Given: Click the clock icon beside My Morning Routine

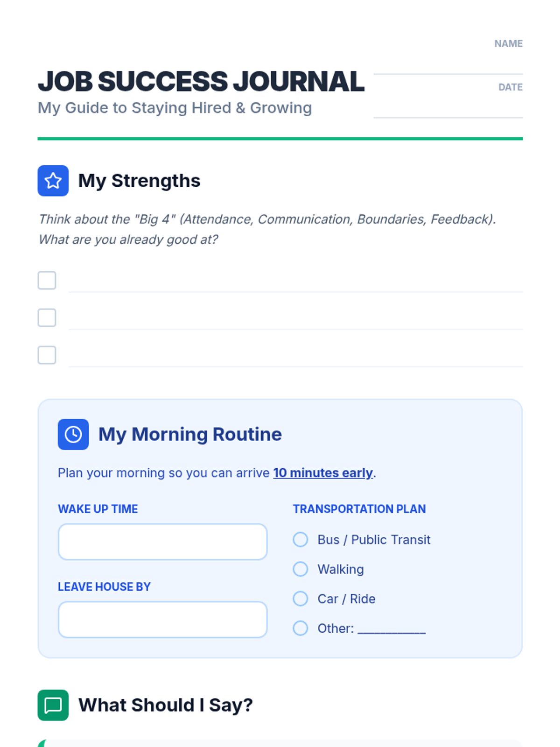Looking at the screenshot, I should click(73, 434).
